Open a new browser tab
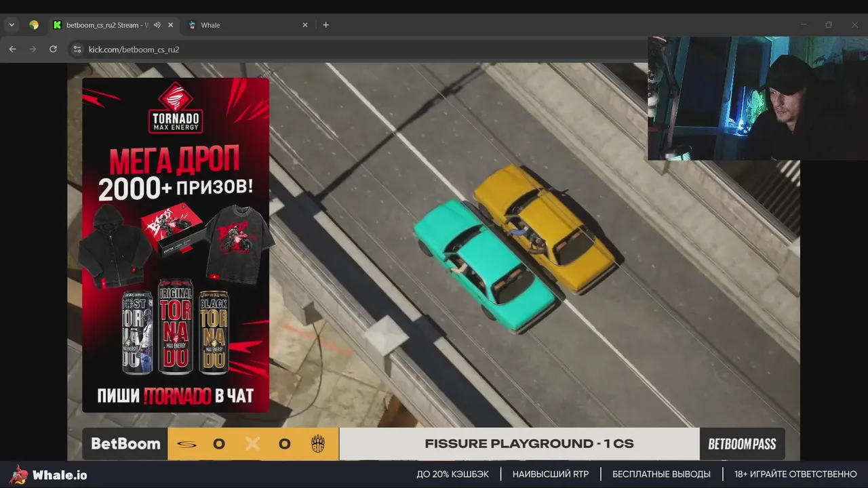 325,25
